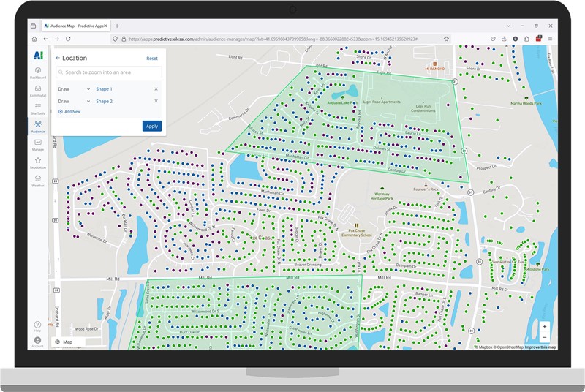585x392 pixels.
Task: Remove Shape 1 with its X button
Action: [156, 89]
